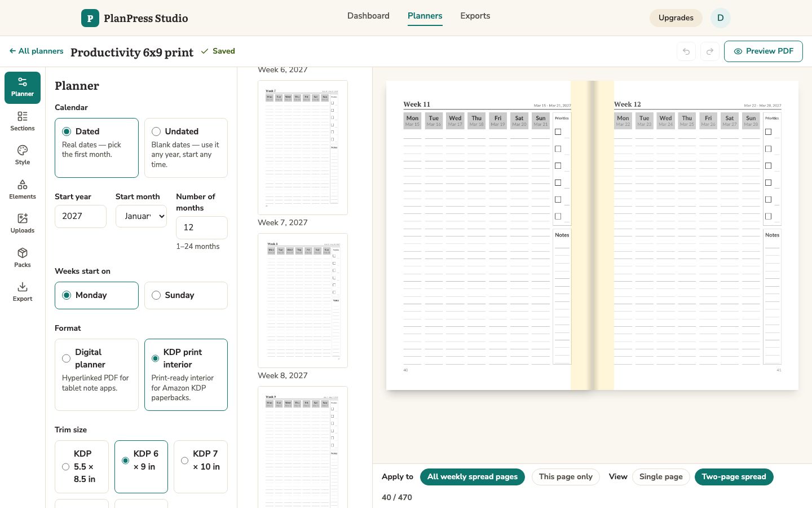Open the Week 8, 2027 page thumbnail

coord(303,300)
